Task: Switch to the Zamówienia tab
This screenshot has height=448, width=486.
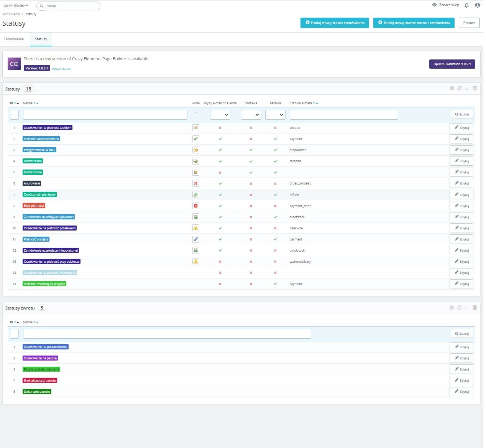Action: click(x=14, y=39)
